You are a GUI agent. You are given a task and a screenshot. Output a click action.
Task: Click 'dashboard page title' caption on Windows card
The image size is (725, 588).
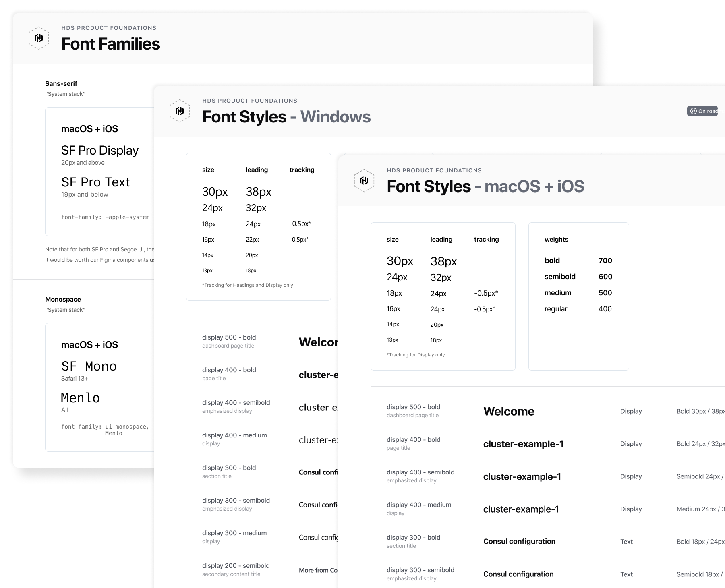[228, 346]
